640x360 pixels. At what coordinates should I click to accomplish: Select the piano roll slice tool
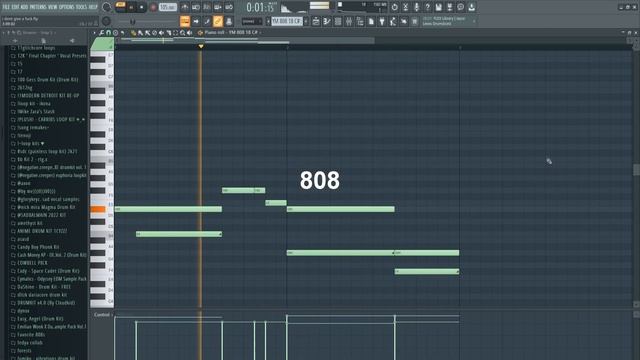tap(169, 33)
